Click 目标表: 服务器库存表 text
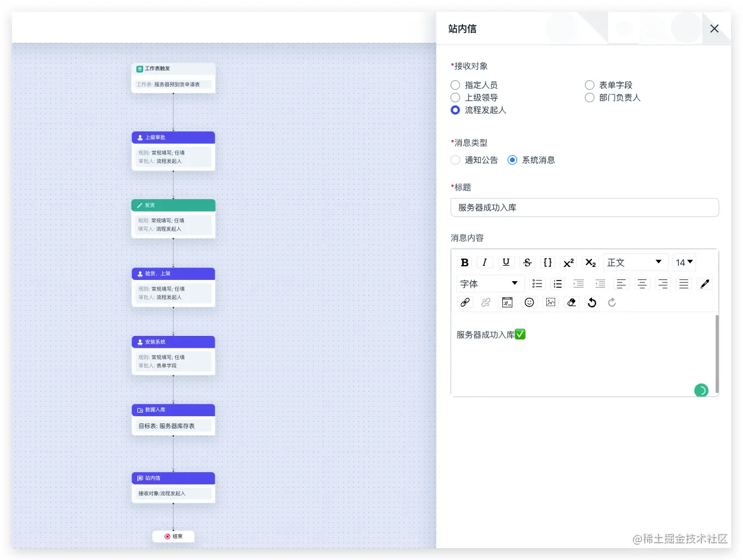743x560 pixels. coord(166,426)
